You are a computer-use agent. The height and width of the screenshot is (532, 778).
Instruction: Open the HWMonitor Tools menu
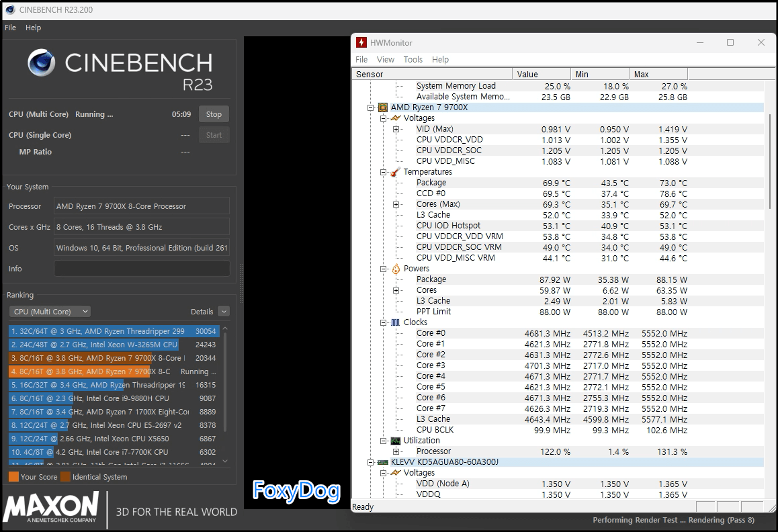(413, 60)
